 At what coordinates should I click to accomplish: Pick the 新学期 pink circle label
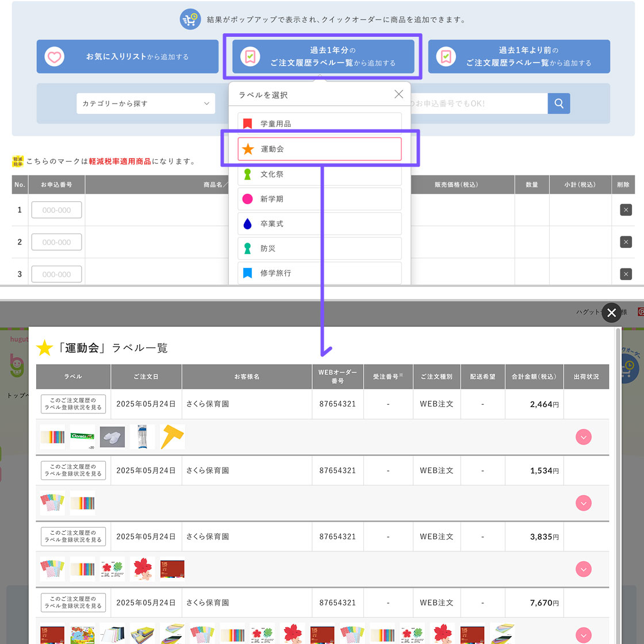click(x=319, y=199)
